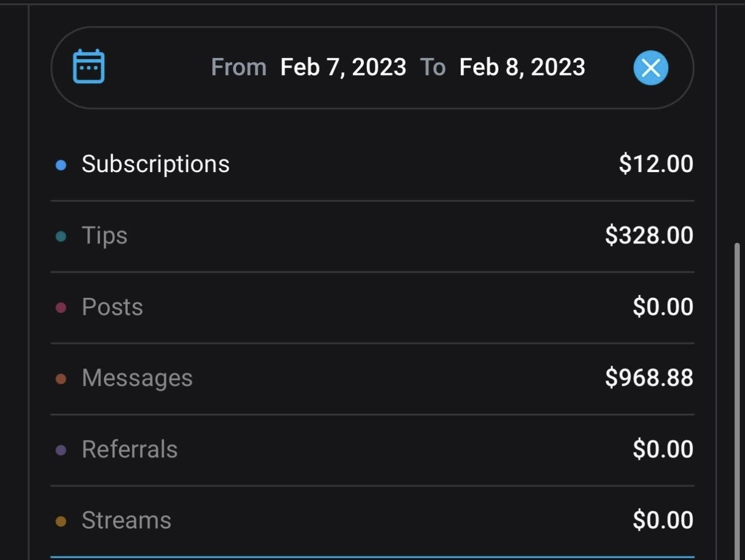Screen dimensions: 745x560
Task: Click the Streams yellow dot indicator
Action: click(x=61, y=521)
